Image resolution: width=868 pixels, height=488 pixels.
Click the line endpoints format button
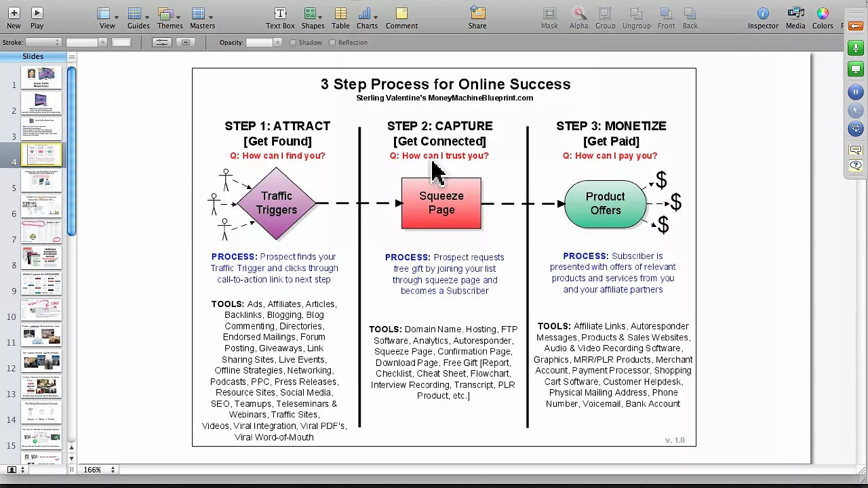[161, 42]
